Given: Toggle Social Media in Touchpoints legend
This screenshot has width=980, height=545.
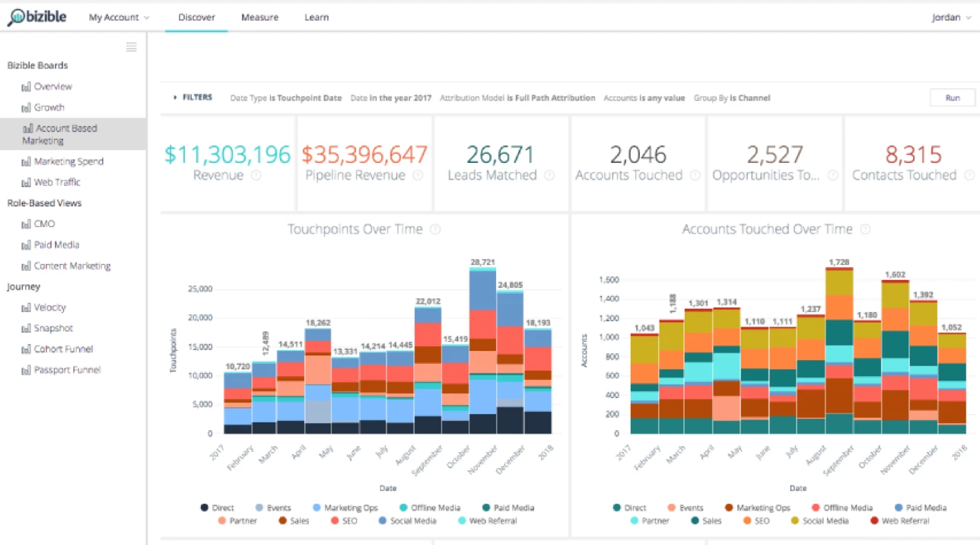Looking at the screenshot, I should tap(407, 521).
